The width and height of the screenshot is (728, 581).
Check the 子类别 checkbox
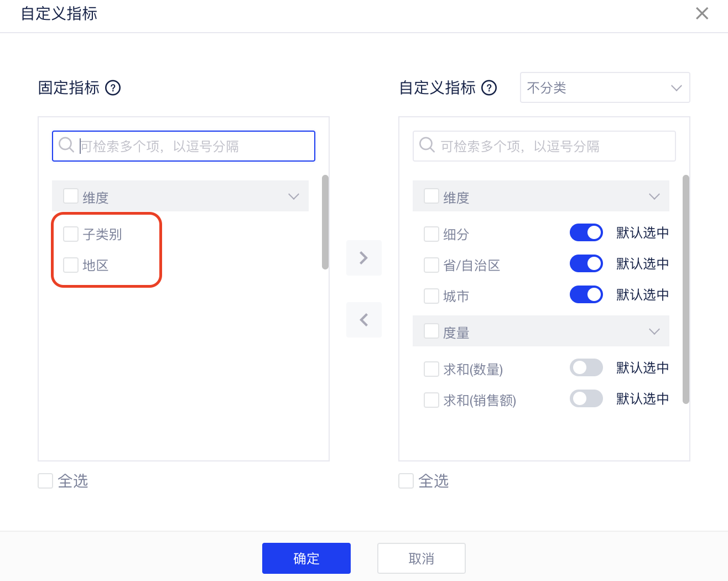pos(71,234)
